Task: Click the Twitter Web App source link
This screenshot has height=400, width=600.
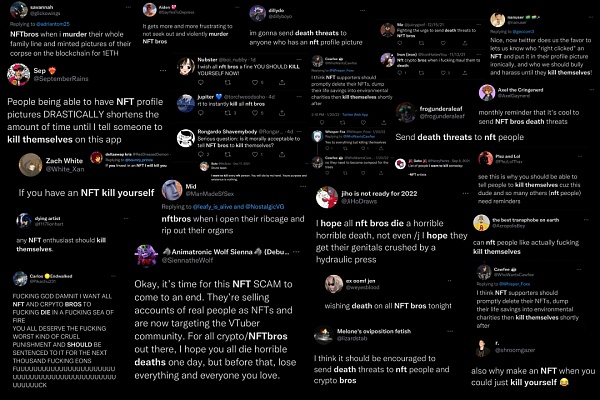Action: tap(355, 114)
